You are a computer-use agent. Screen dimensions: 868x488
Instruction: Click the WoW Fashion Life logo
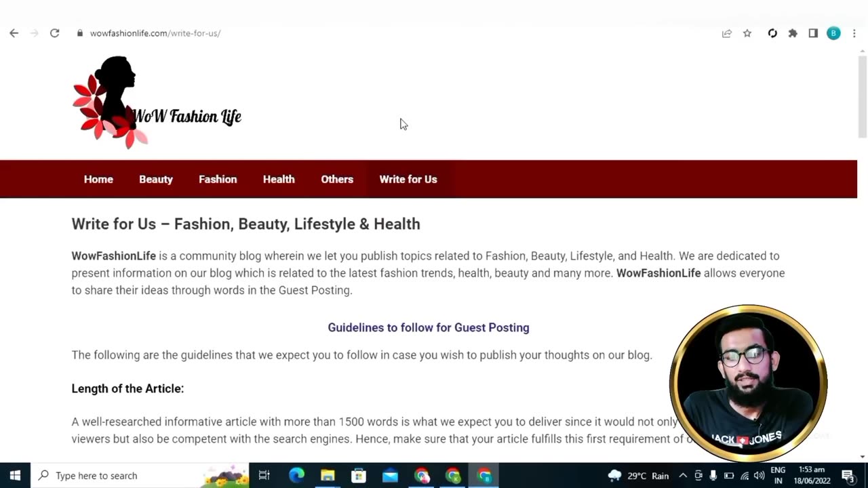click(157, 102)
